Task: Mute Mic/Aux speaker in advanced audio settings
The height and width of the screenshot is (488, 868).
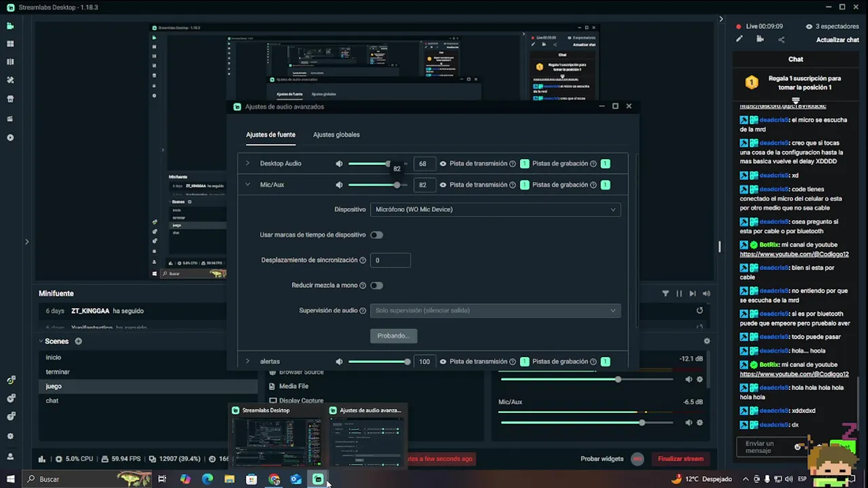Action: [339, 185]
